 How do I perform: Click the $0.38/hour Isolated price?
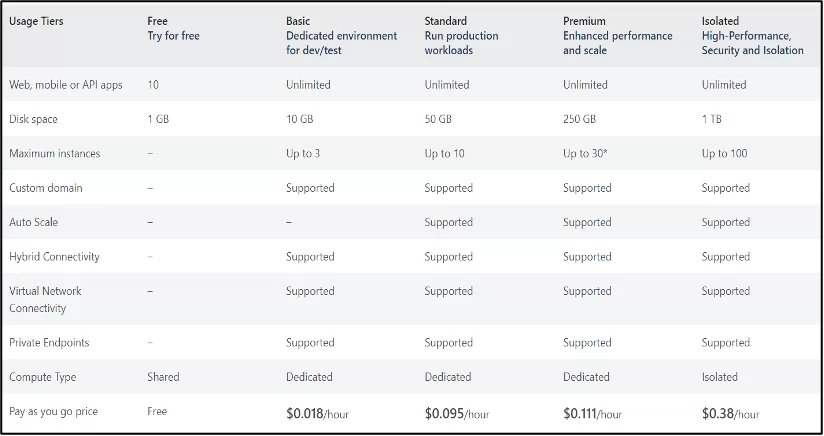pyautogui.click(x=730, y=413)
